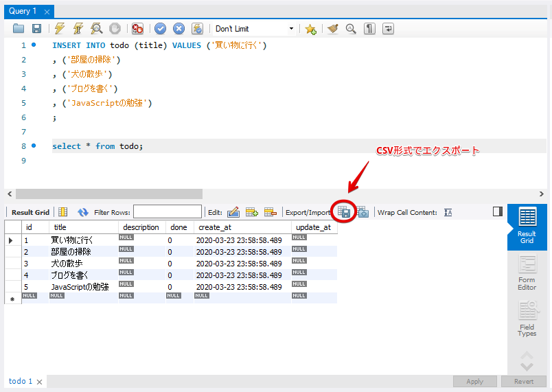Click the horizontal scrollbar thumb in editor
The height and width of the screenshot is (392, 552).
pyautogui.click(x=109, y=194)
